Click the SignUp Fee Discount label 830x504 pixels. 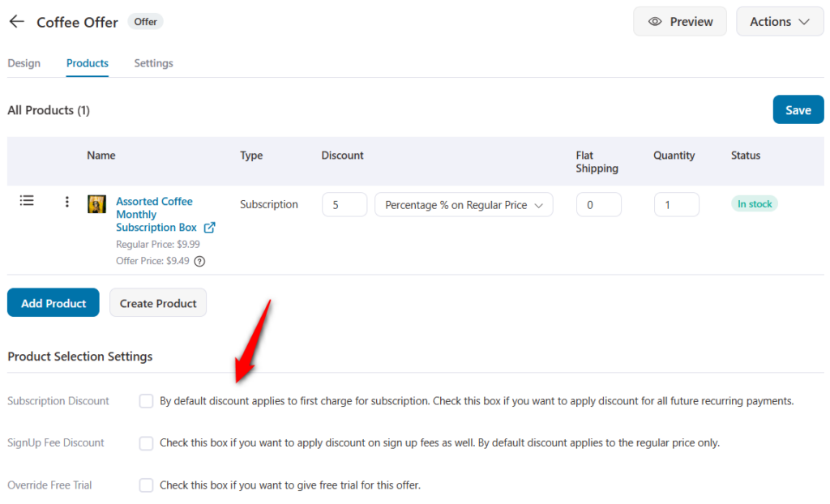(56, 443)
